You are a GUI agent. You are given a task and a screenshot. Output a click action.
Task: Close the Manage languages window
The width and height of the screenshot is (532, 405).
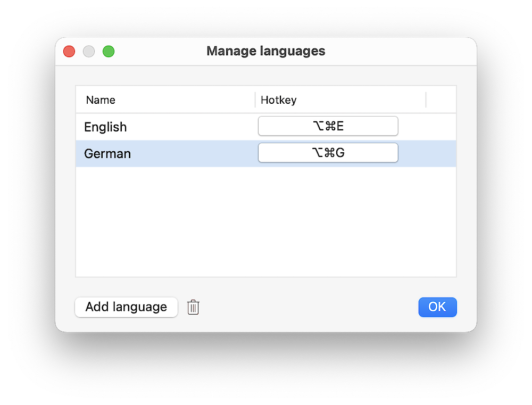(x=69, y=52)
